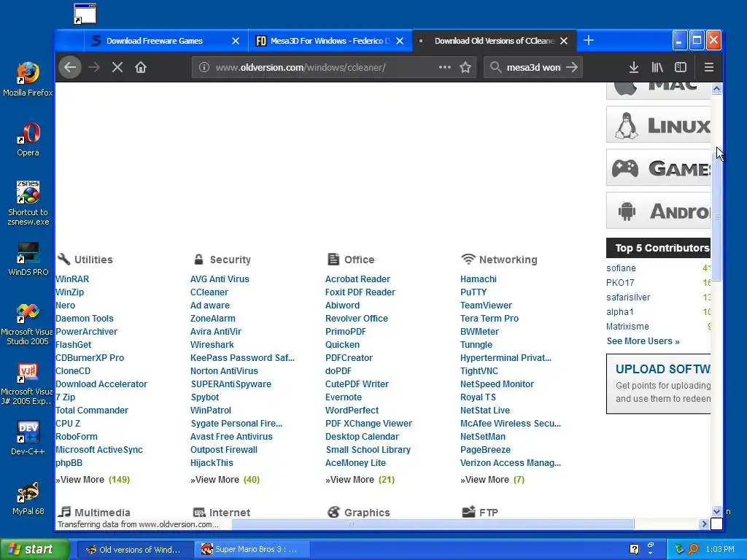
Task: Open Upload Software box
Action: point(659,384)
